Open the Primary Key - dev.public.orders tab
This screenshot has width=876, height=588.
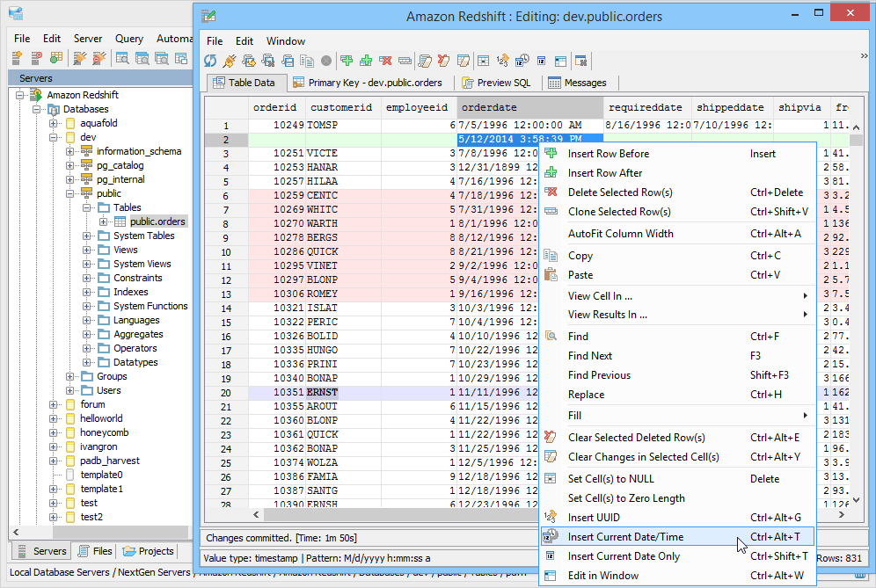368,83
